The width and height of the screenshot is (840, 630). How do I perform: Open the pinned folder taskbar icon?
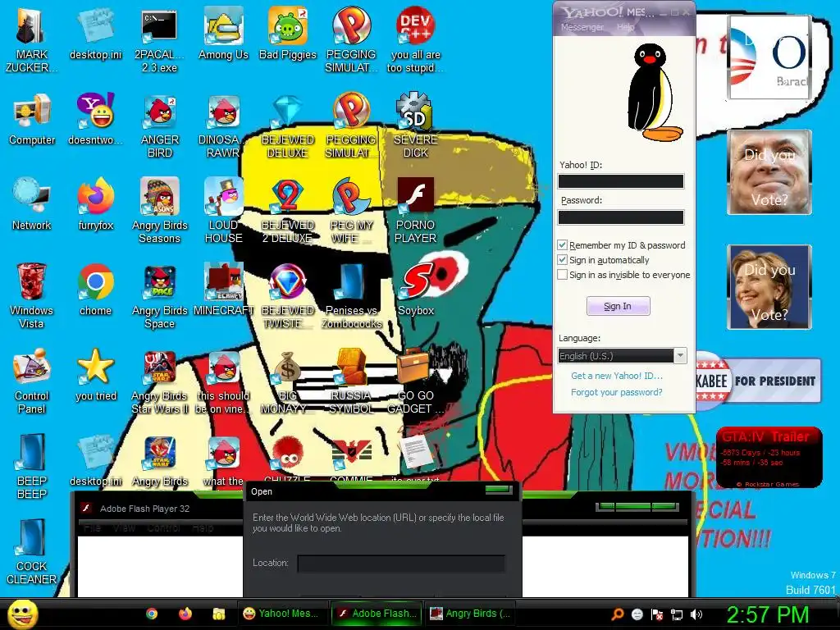[218, 614]
